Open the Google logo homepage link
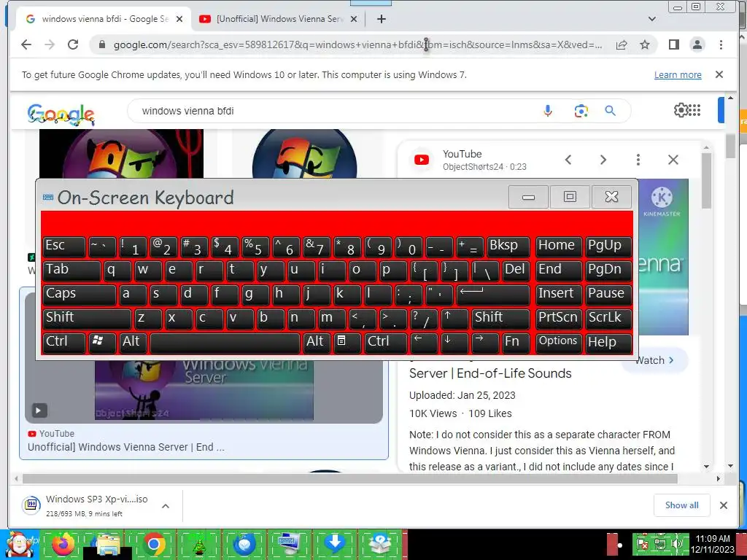The width and height of the screenshot is (747, 560). tap(61, 114)
